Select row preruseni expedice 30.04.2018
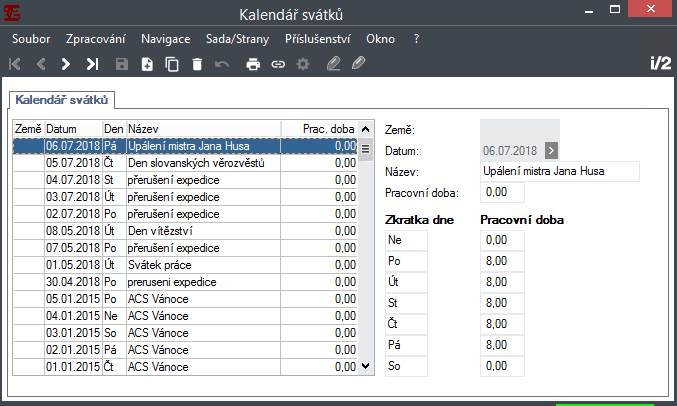Viewport: 677px width, 406px height. (185, 282)
